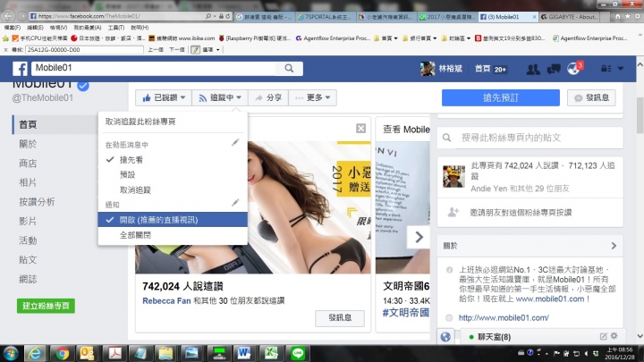Open the PDF reader taskbar icon

[115, 353]
